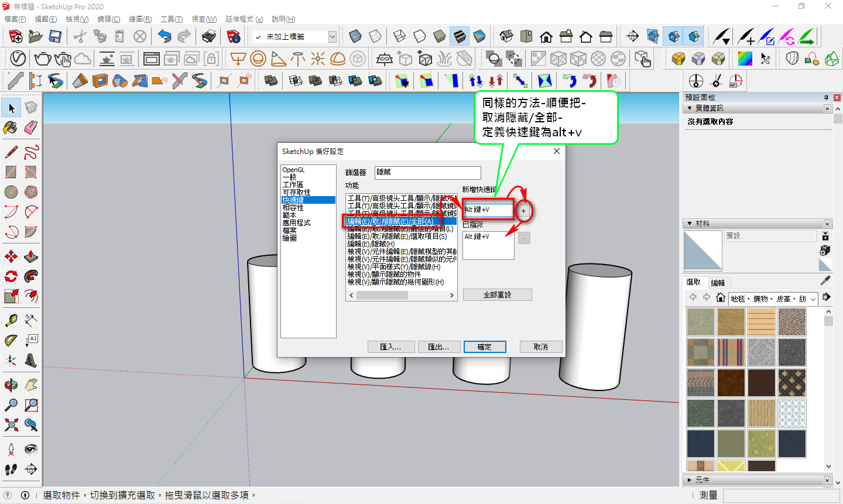
Task: Expand the 元件 panel
Action: click(690, 480)
